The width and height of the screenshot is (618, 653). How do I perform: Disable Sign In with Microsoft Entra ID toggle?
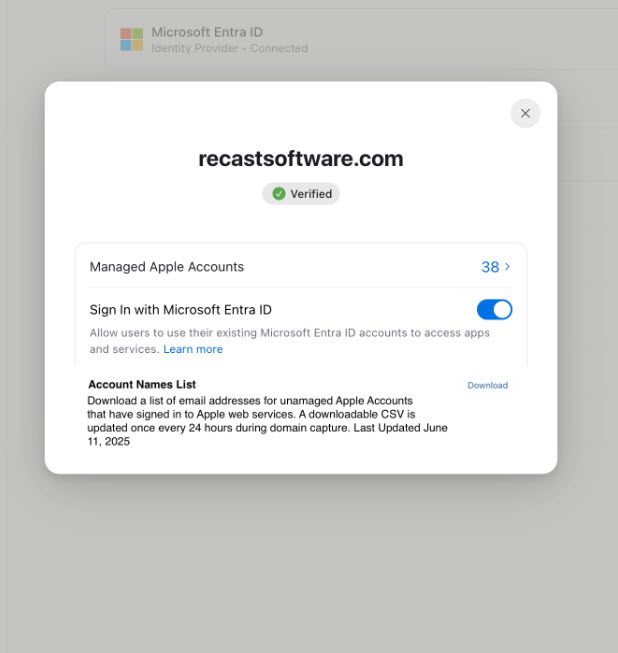tap(494, 310)
